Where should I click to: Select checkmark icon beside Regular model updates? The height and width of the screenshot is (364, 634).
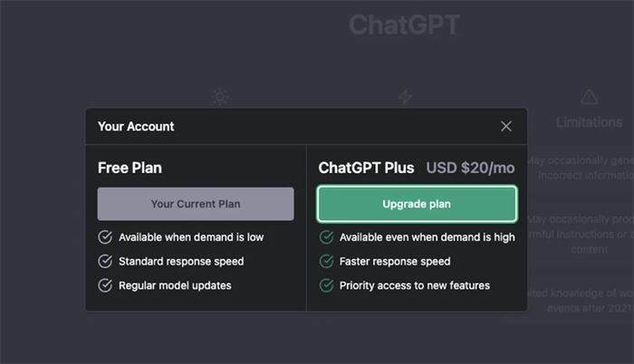105,286
